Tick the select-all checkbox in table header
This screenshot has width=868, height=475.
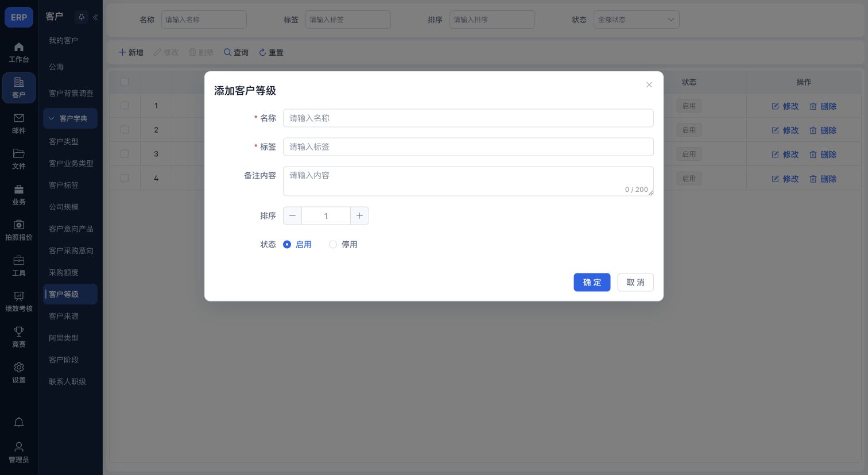click(125, 82)
